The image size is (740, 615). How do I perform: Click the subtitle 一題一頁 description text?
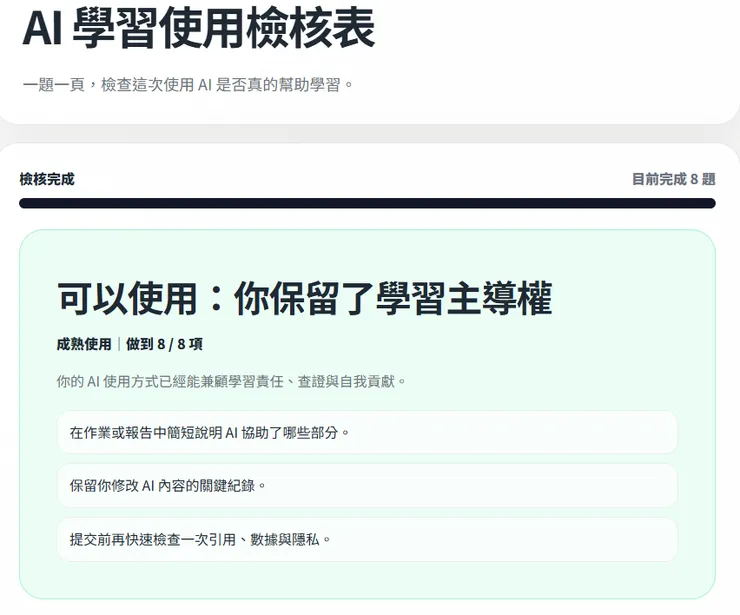coord(188,85)
